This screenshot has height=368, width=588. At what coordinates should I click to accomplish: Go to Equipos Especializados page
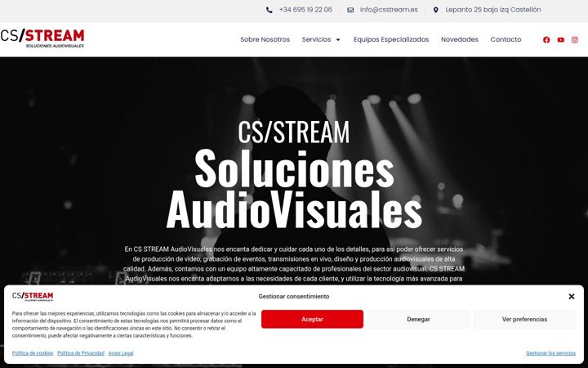[391, 39]
